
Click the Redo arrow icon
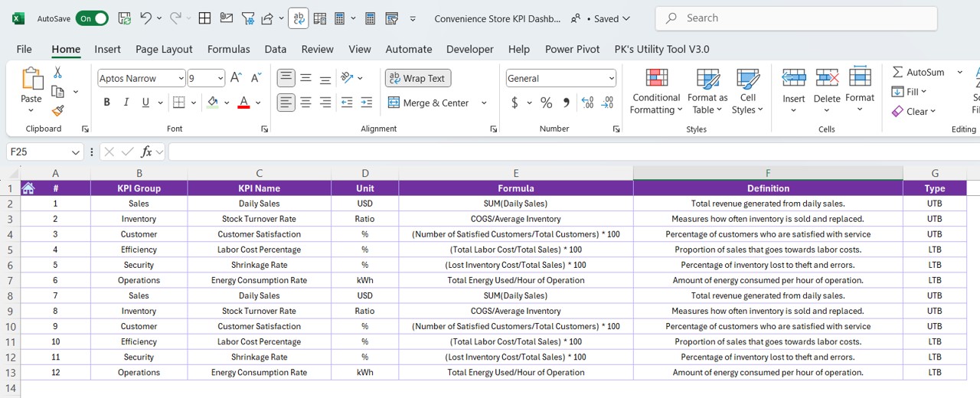coord(175,18)
